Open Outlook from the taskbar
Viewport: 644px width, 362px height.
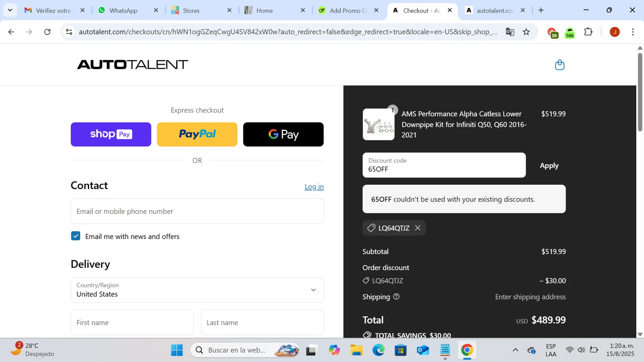(423, 350)
